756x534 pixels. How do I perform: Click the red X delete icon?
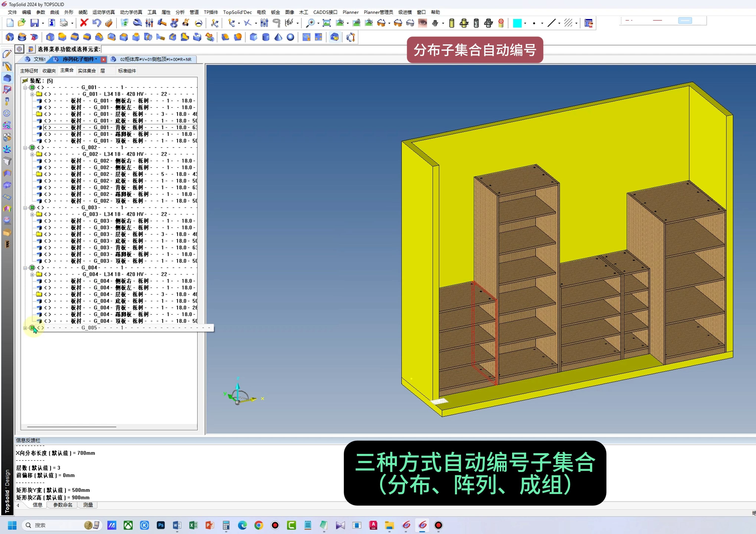click(x=84, y=23)
